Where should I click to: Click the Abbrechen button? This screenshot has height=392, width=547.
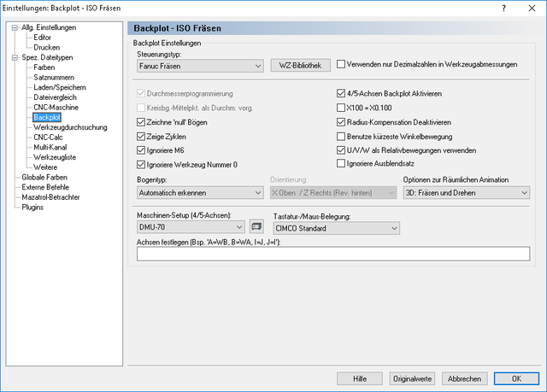pos(464,378)
